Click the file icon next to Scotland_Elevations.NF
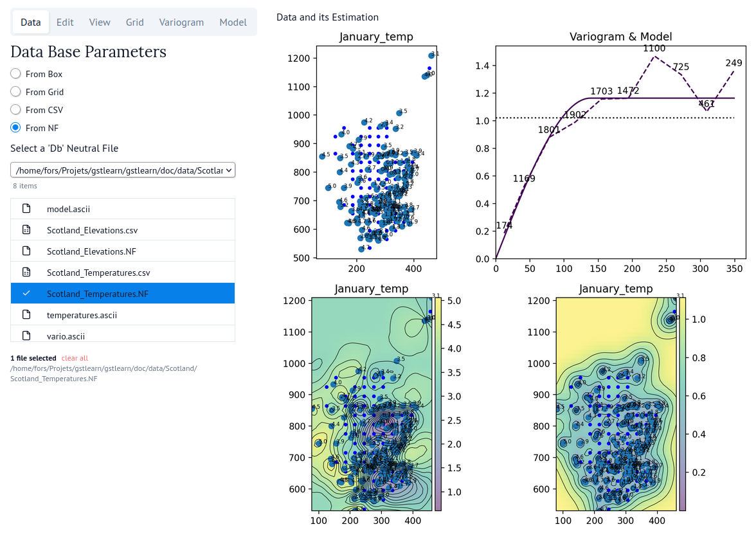This screenshot has height=540, width=756. coord(26,251)
